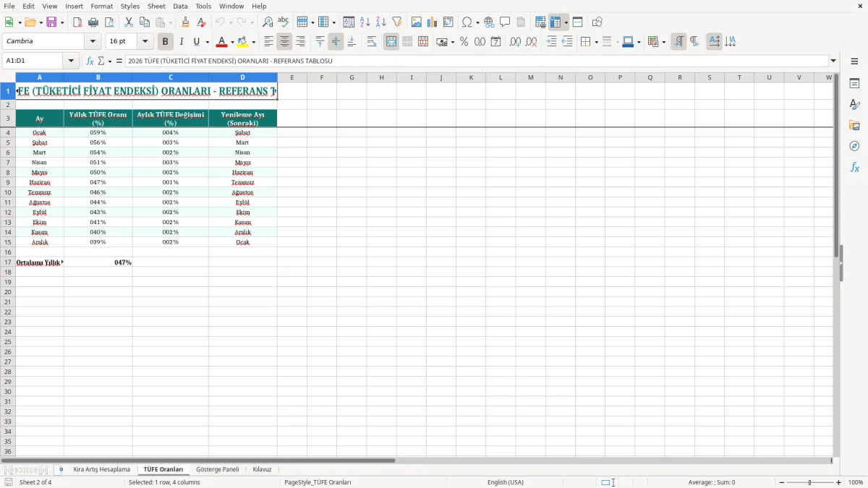
Task: Click zoom out minus button
Action: pyautogui.click(x=782, y=482)
